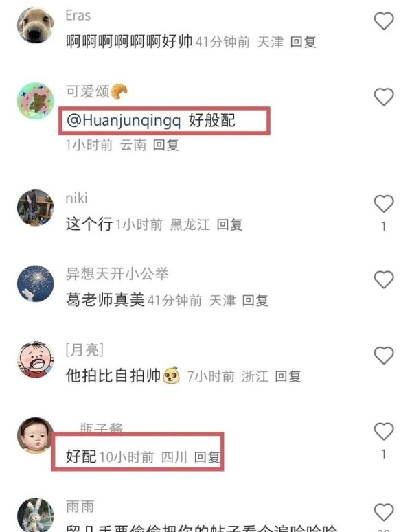Like 可爱颂's 好般配 comment

pos(383,97)
